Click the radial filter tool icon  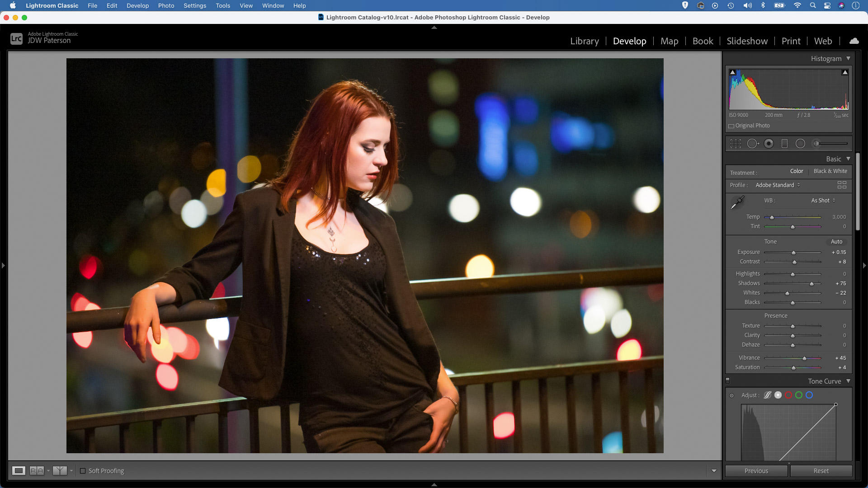click(x=801, y=144)
